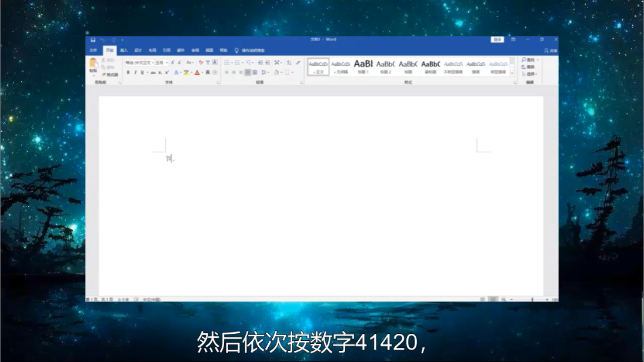The image size is (644, 362).
Task: Click the zoom slider in the status bar
Action: [x=532, y=300]
